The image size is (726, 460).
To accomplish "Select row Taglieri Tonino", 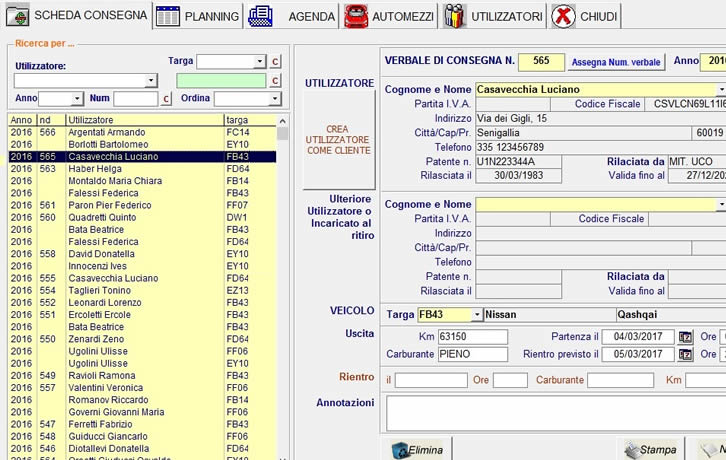I will pyautogui.click(x=142, y=290).
